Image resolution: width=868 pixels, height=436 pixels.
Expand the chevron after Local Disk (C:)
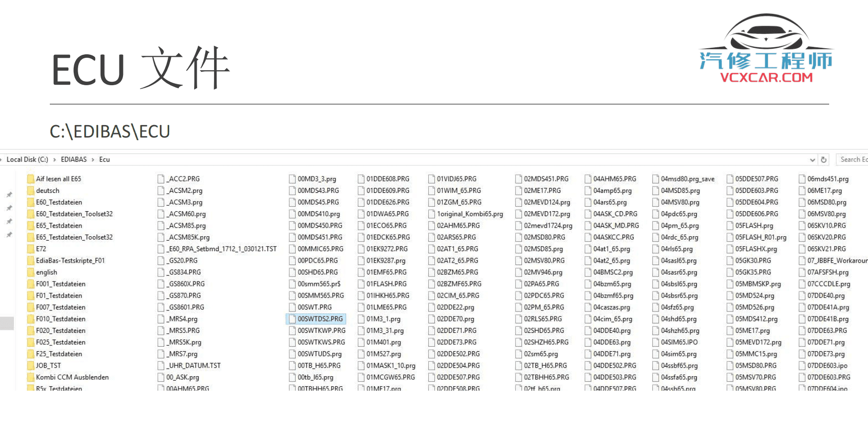tap(55, 159)
